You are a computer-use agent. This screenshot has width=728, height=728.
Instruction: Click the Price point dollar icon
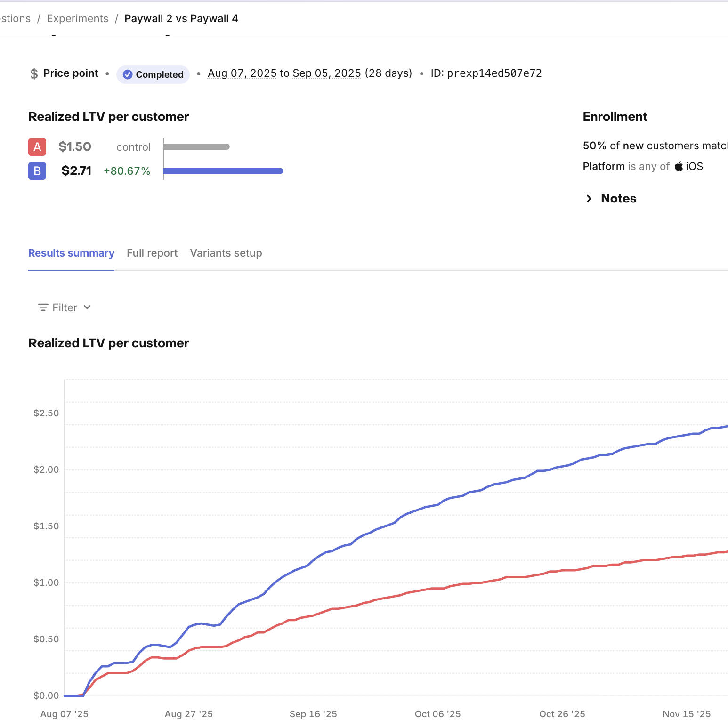click(34, 73)
